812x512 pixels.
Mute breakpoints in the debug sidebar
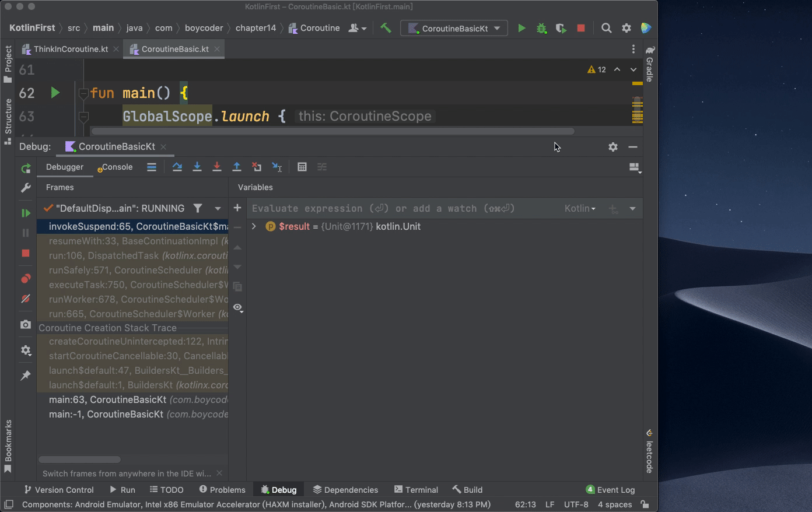pyautogui.click(x=26, y=299)
